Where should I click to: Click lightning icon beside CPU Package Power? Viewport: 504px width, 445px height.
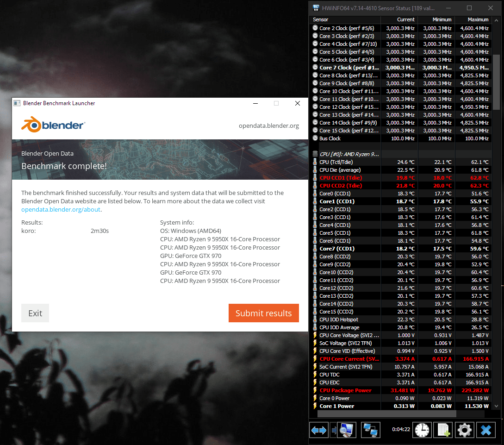tap(315, 390)
